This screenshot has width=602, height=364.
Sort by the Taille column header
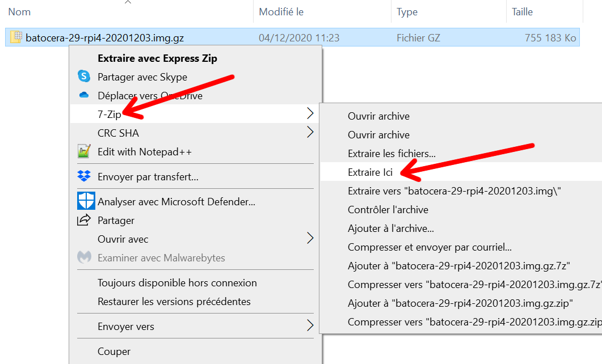pos(522,12)
